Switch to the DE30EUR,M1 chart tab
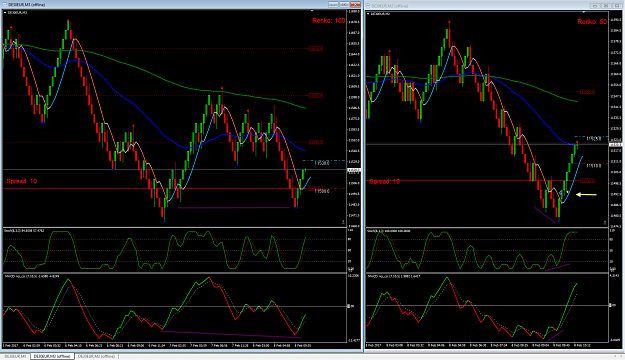The width and height of the screenshot is (625, 360). tap(16, 356)
